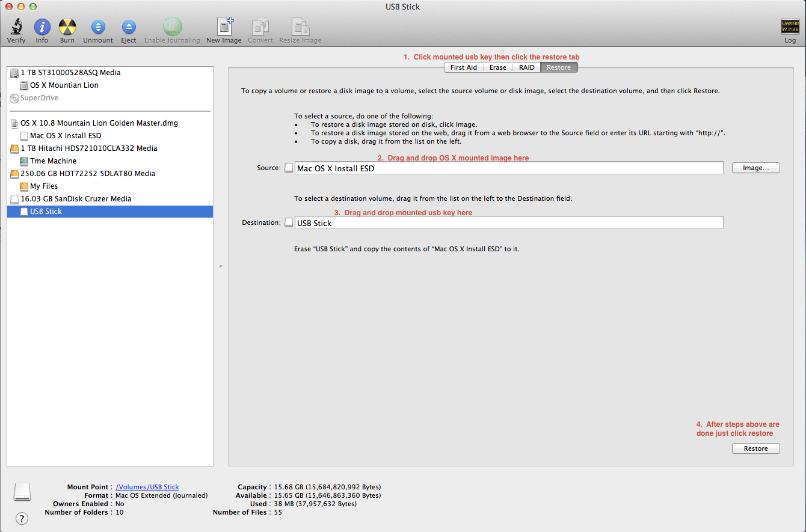Select 1 TB ST31000528ASQ Media disk
The image size is (806, 532).
coord(110,73)
